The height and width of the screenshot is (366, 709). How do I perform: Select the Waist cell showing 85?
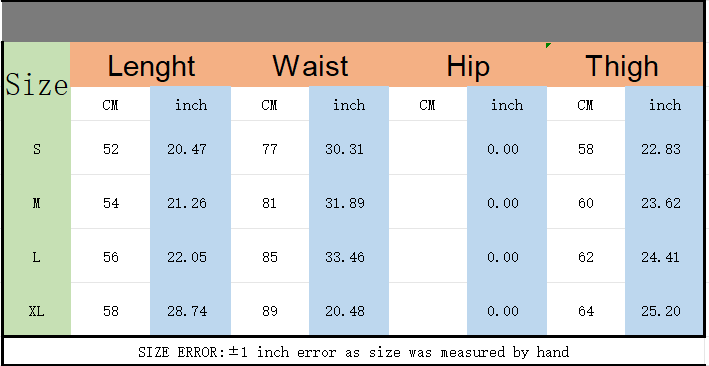click(x=270, y=257)
